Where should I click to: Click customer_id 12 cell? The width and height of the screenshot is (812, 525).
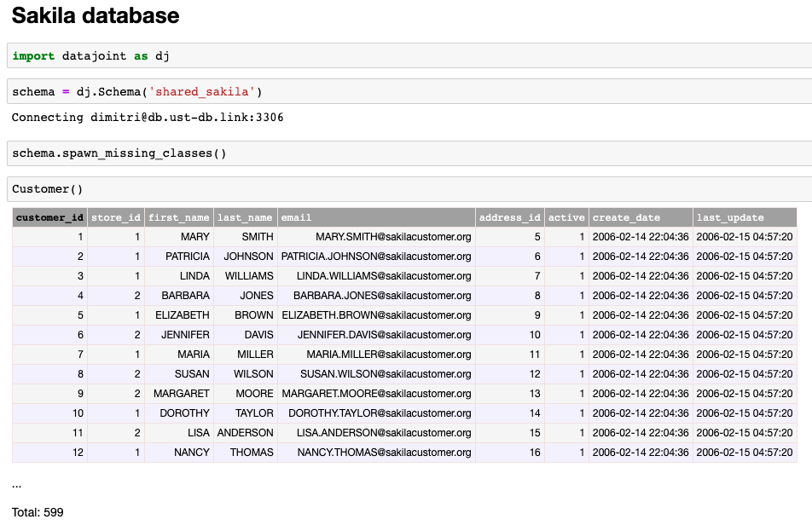coord(49,453)
